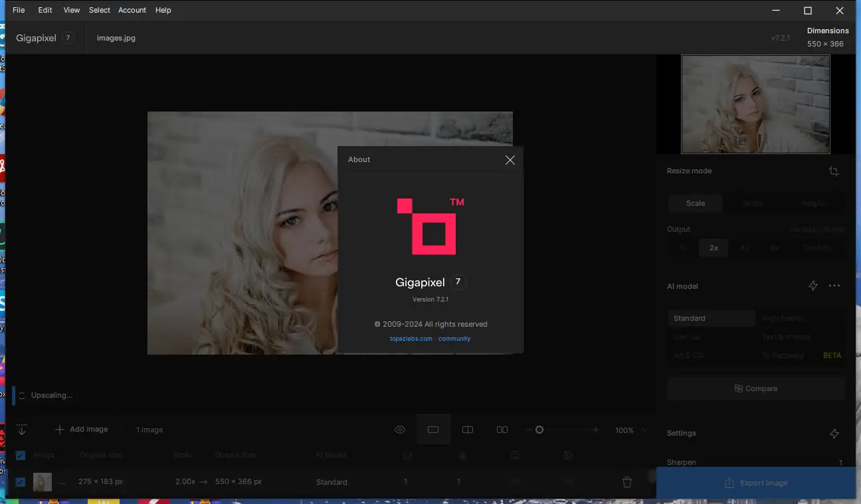
Task: Click the images.jpg file name in the header
Action: click(116, 38)
